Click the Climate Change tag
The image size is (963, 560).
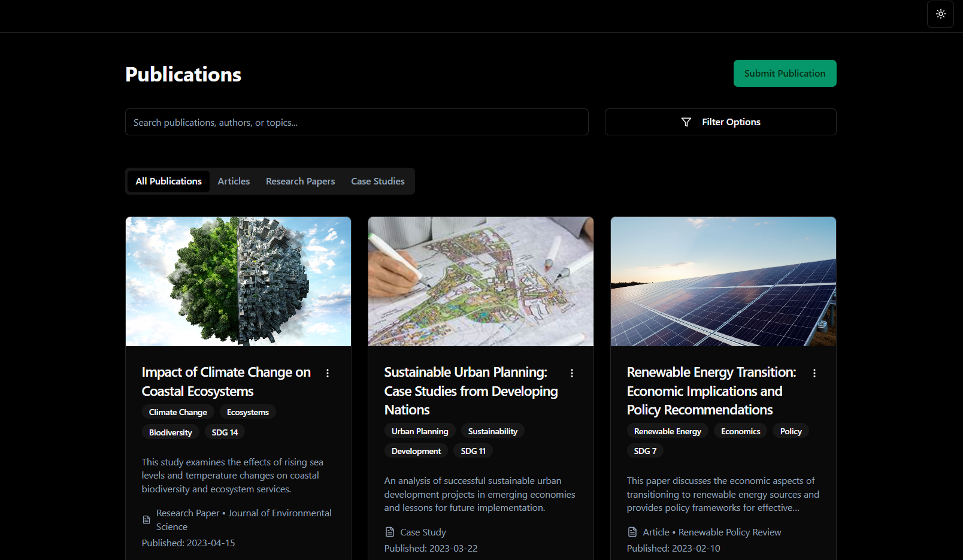coord(178,412)
